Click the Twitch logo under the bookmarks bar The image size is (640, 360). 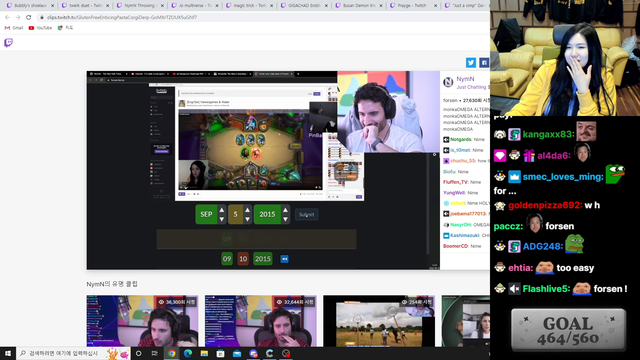(8, 42)
